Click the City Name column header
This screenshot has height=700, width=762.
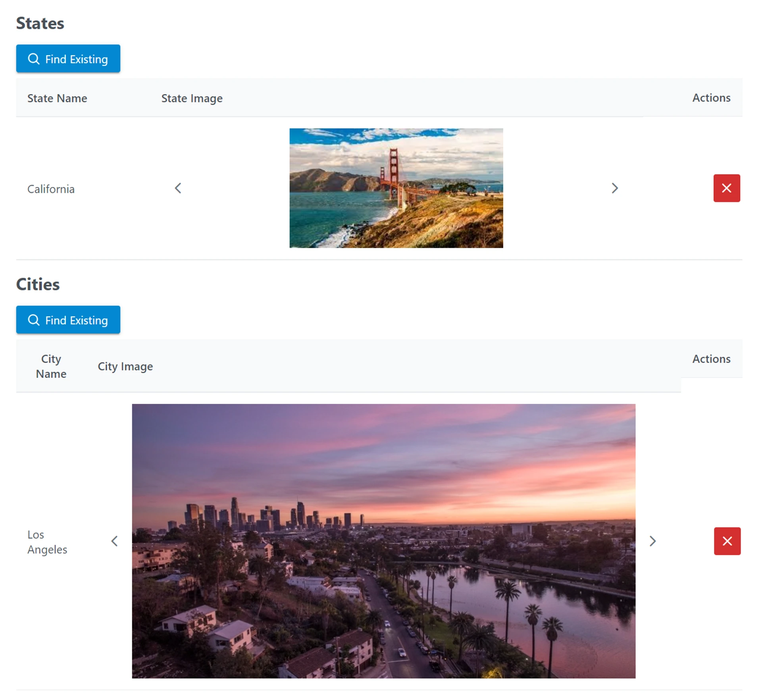point(51,366)
